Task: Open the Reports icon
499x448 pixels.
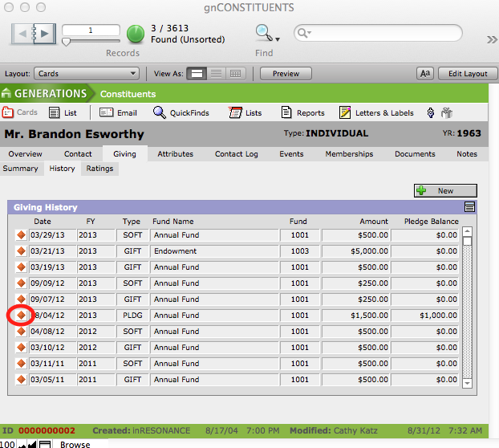Action: (286, 113)
